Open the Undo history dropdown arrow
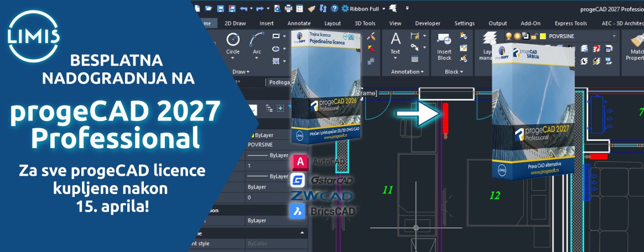This screenshot has width=644, height=252. point(251,8)
